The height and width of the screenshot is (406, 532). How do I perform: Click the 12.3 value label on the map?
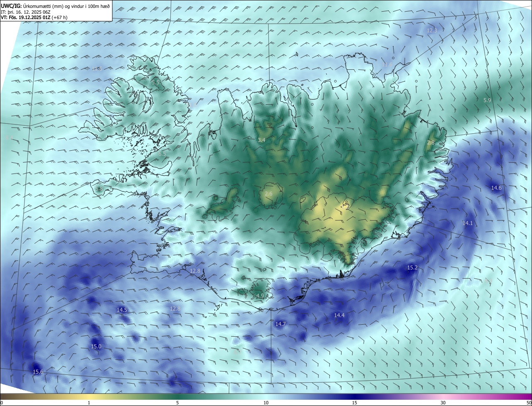pos(432,30)
